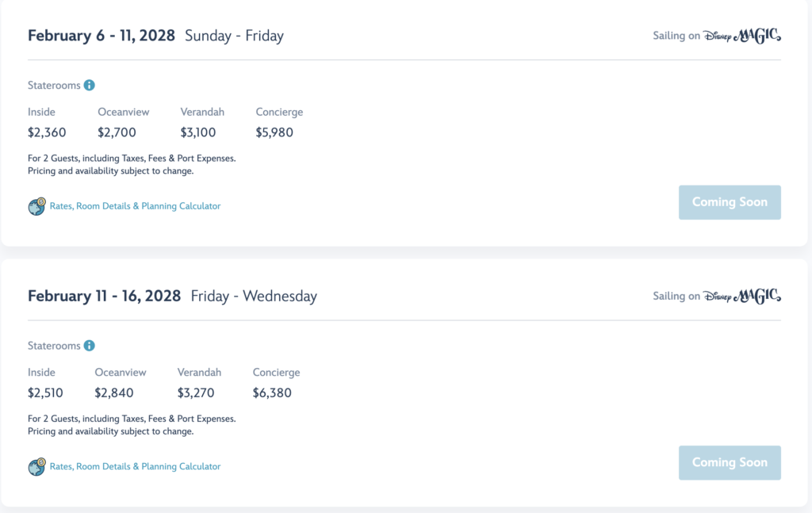Click Coming Soon button for February 6-11 cruise
This screenshot has width=812, height=513.
point(730,202)
